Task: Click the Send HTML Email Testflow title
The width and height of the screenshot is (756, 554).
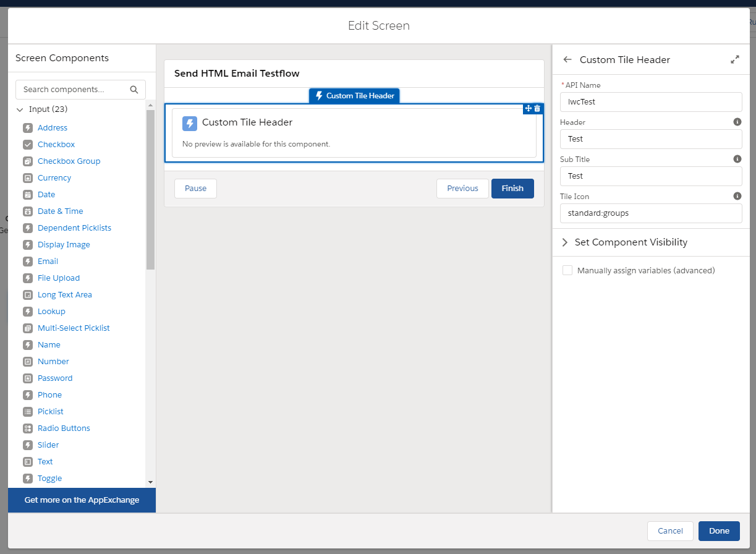Action: point(237,74)
